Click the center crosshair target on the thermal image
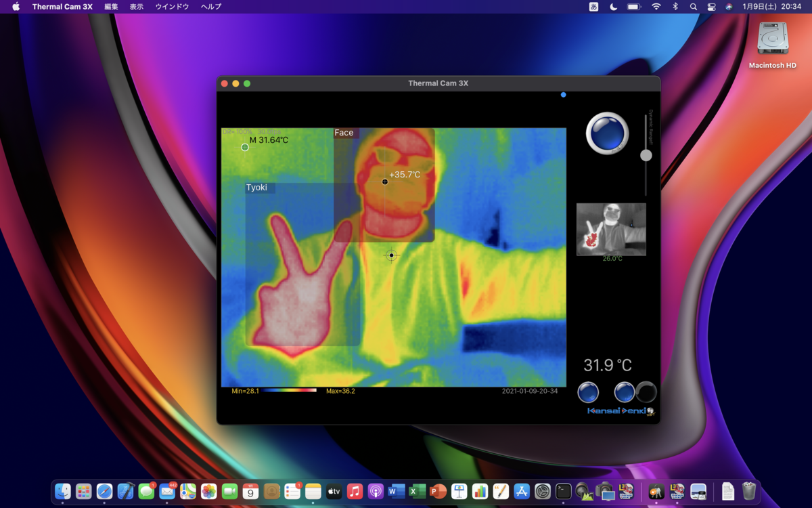 [x=391, y=255]
